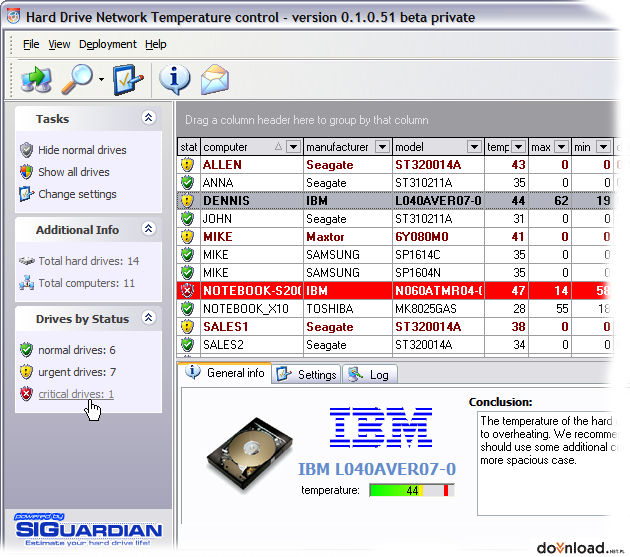The height and width of the screenshot is (557, 630).
Task: Click the green status shield in NOTEBOOK_X10 row
Action: click(x=188, y=309)
